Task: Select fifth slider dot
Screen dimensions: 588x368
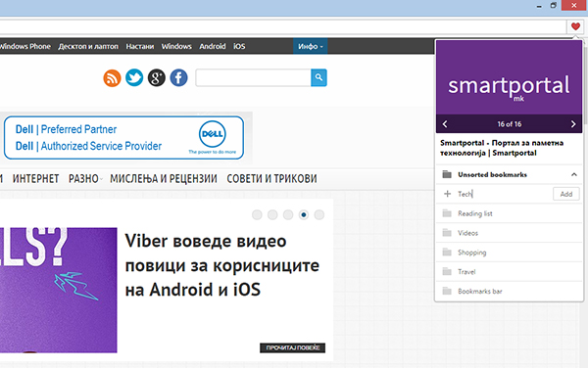Action: click(319, 215)
